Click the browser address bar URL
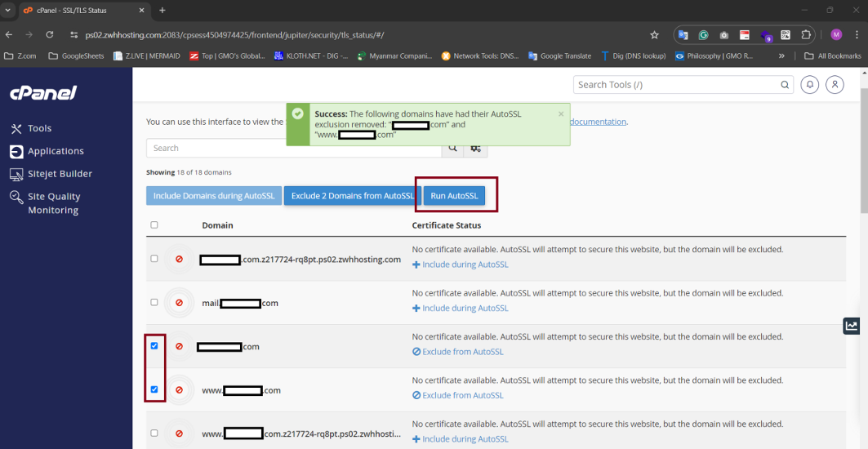This screenshot has width=868, height=449. pos(234,35)
